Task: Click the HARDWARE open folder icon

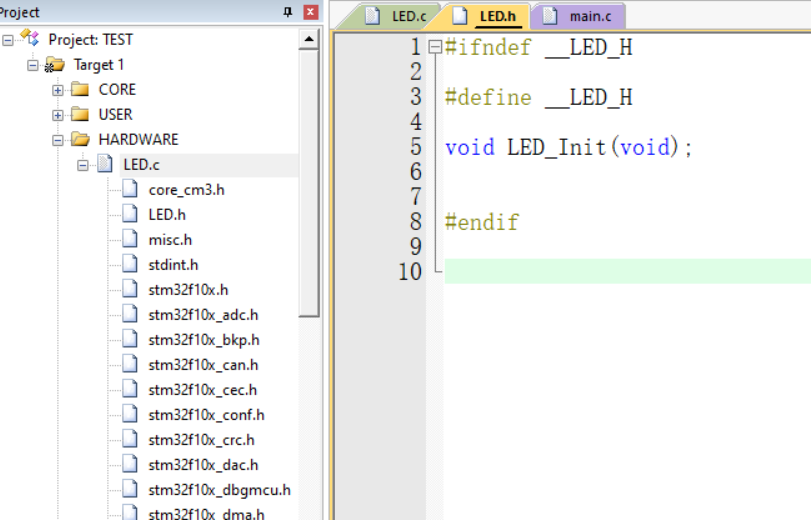Action: tap(80, 139)
